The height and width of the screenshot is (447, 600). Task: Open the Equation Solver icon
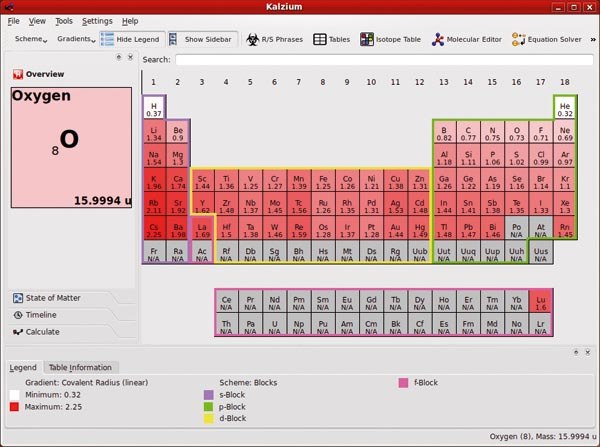pyautogui.click(x=518, y=39)
